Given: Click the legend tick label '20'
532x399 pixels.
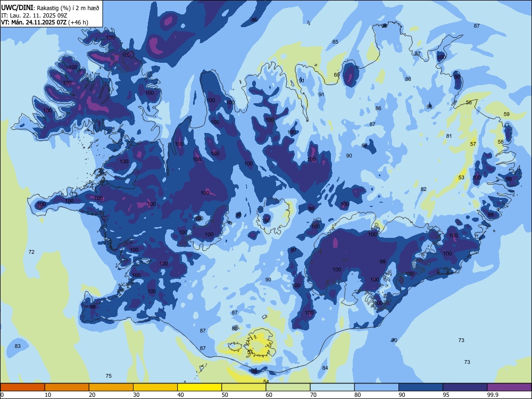Looking at the screenshot, I should click(92, 395).
